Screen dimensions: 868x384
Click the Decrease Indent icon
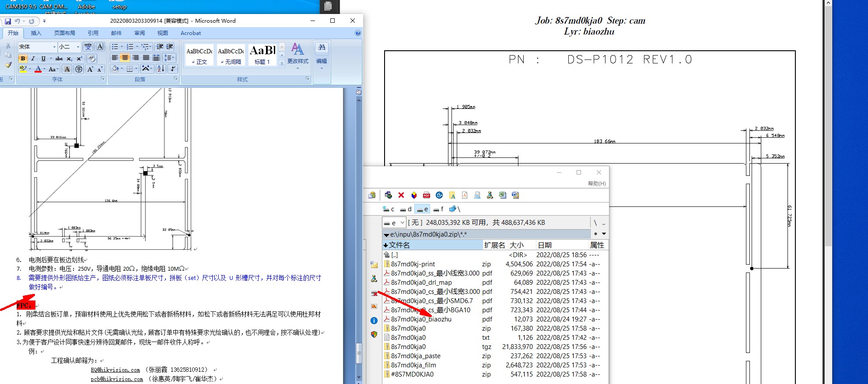(160, 46)
